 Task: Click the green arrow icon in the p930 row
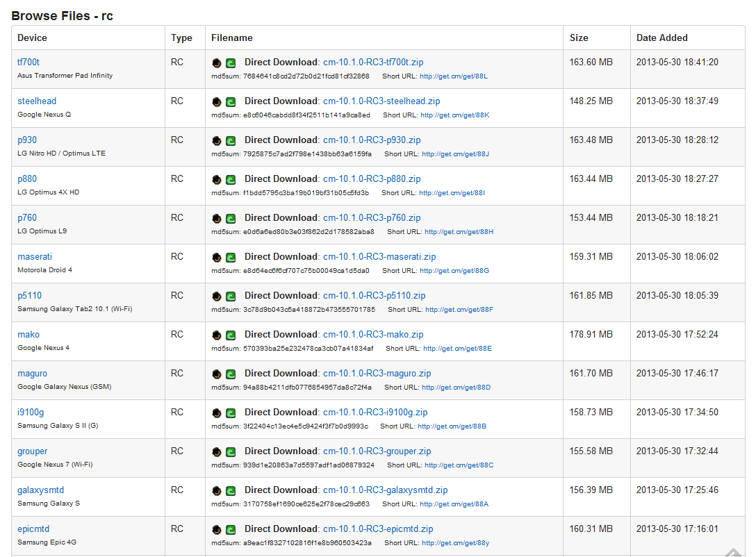231,141
